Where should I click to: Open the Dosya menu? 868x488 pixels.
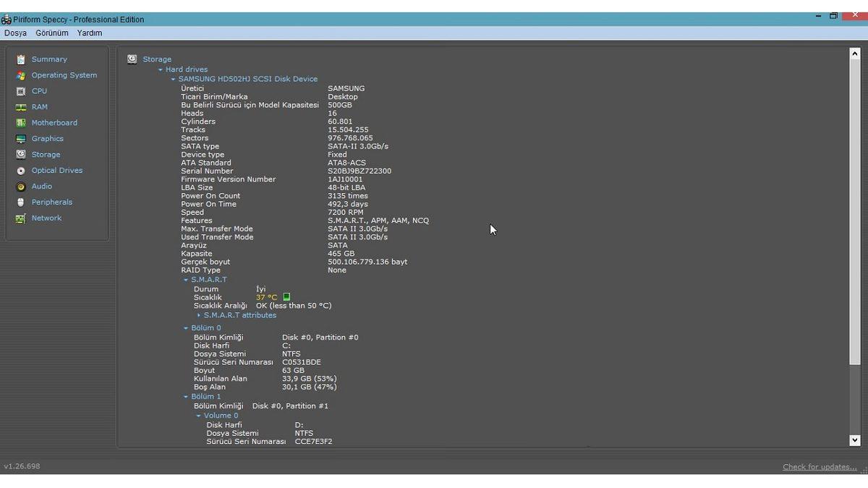[15, 33]
